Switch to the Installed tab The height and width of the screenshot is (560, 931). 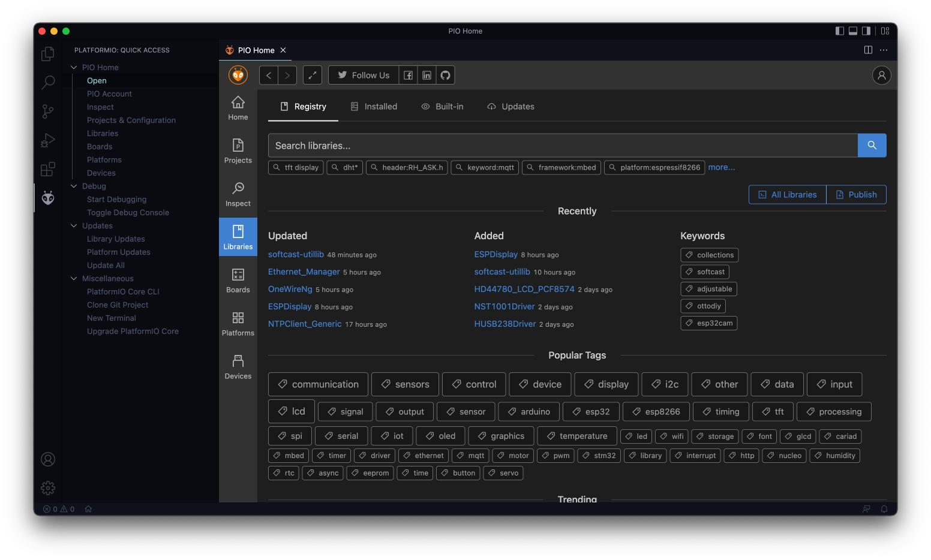[374, 107]
